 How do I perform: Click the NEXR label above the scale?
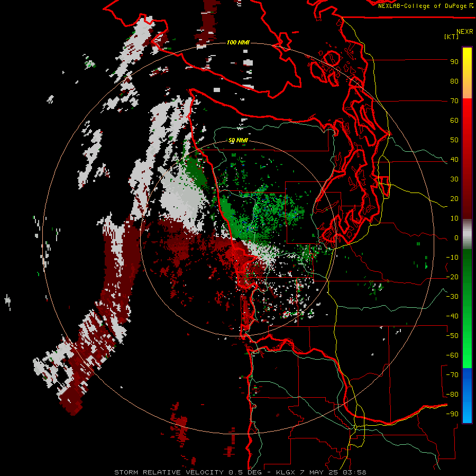pos(465,32)
